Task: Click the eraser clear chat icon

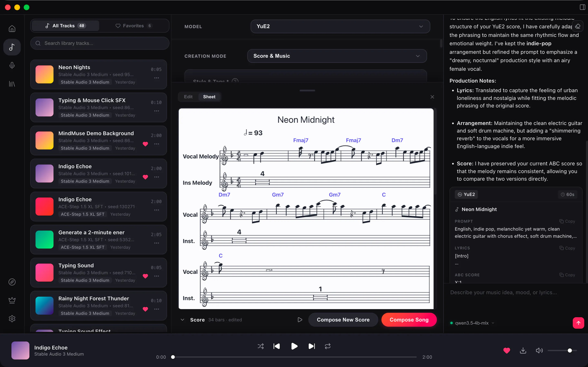Action: 578,26
